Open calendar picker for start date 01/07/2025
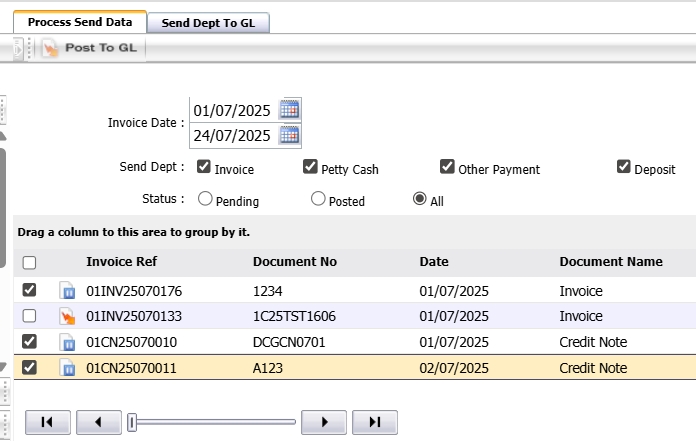 289,110
